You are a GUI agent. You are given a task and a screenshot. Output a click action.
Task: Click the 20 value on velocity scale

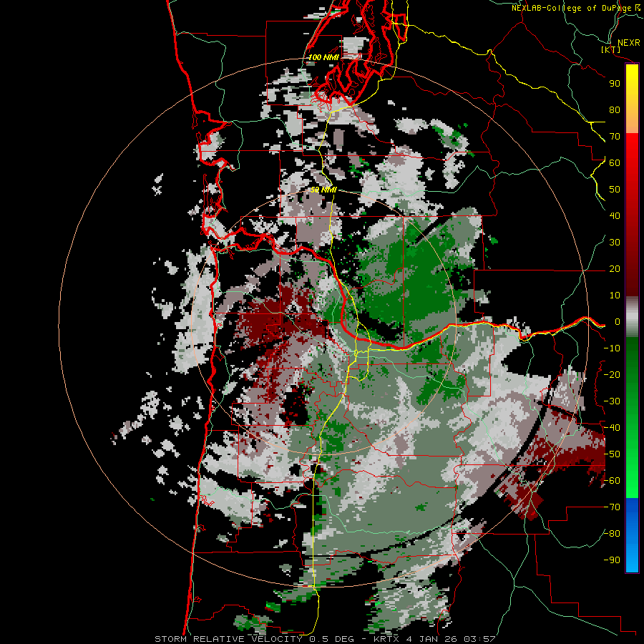tap(615, 269)
